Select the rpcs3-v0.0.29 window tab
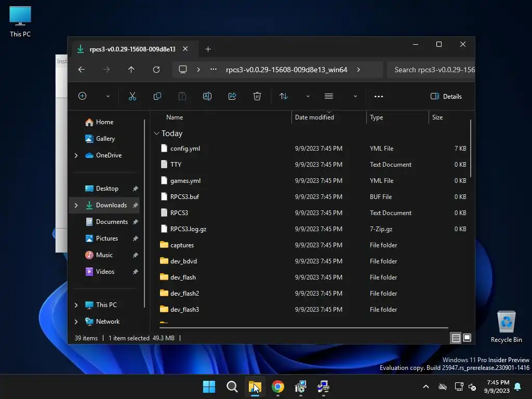The height and width of the screenshot is (399, 532). (x=132, y=49)
